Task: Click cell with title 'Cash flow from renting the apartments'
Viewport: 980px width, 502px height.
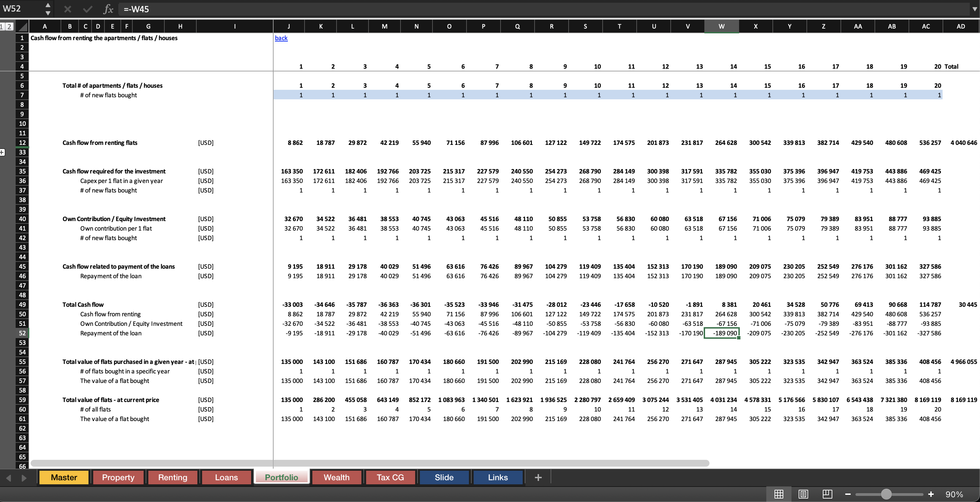Action: 104,38
